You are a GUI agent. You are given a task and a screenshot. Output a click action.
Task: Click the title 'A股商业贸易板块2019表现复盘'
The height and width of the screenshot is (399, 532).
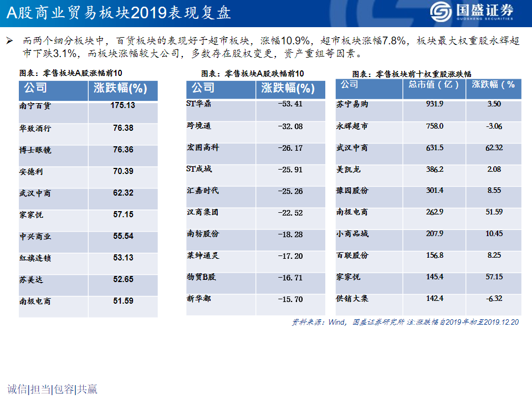click(x=119, y=13)
